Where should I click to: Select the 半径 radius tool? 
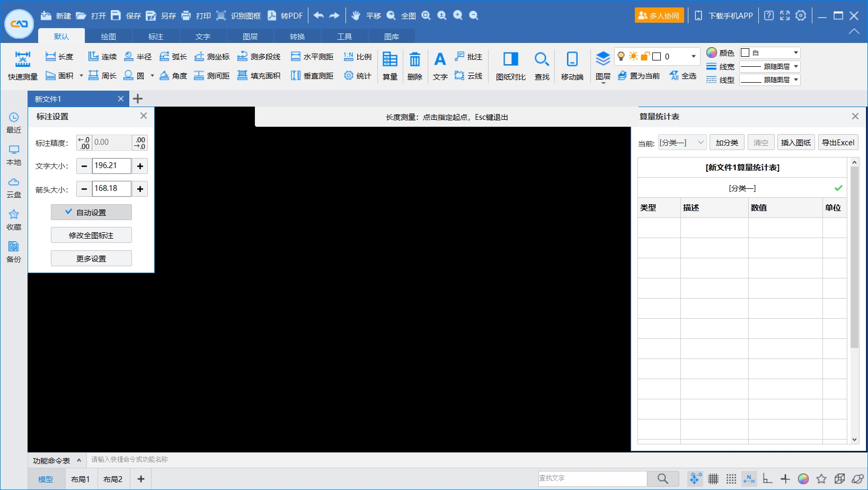138,57
